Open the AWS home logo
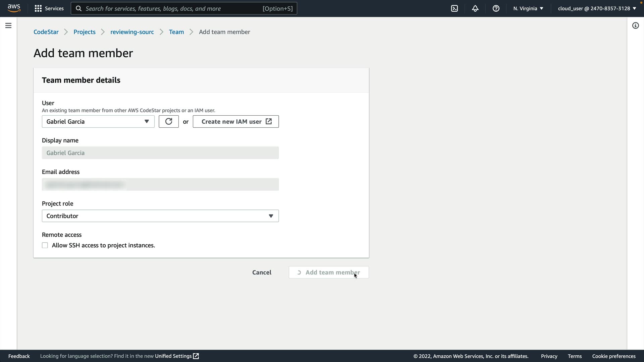Viewport: 644px width, 362px height. point(14,8)
